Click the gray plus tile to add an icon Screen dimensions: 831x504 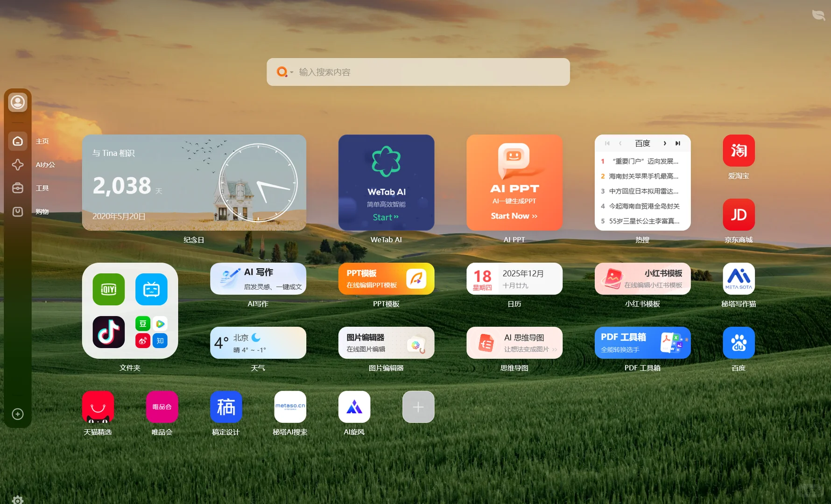click(x=418, y=407)
